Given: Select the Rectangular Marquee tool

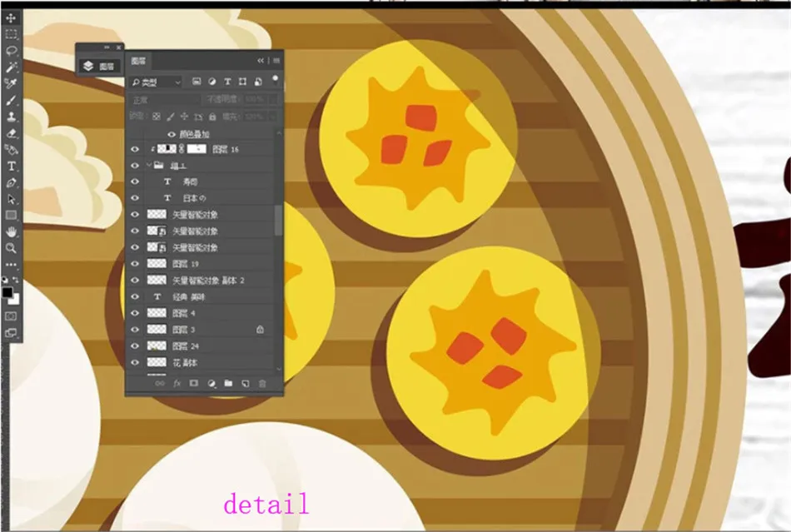Looking at the screenshot, I should [11, 34].
